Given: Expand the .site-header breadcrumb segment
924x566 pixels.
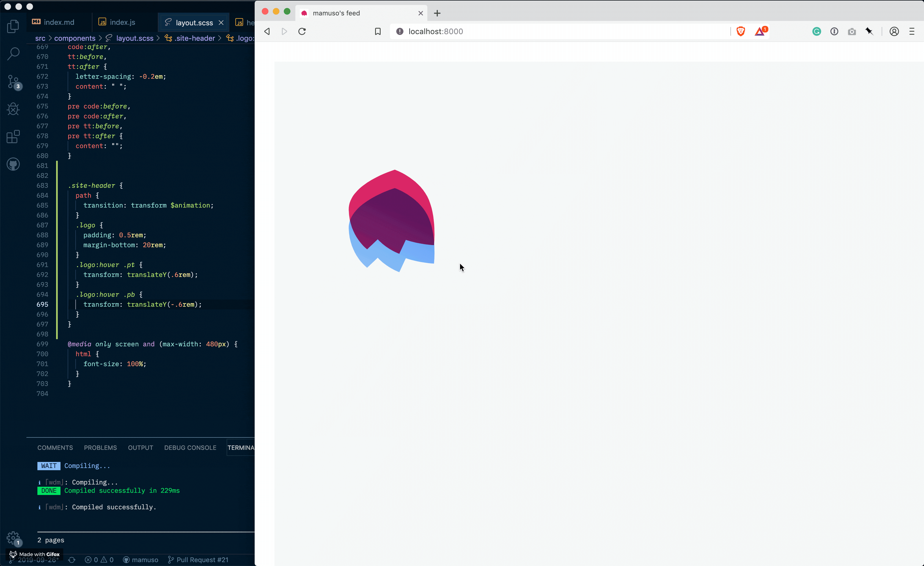Looking at the screenshot, I should point(194,38).
